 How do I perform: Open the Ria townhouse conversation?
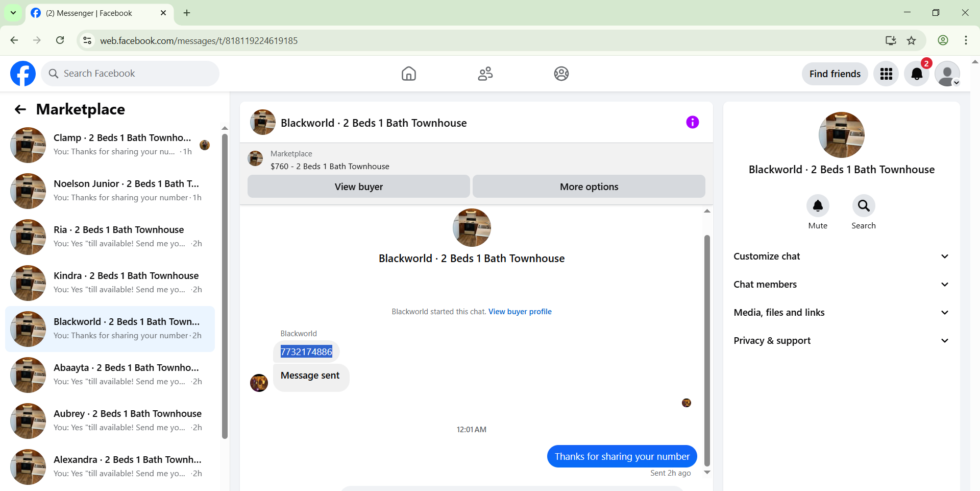[x=110, y=237]
